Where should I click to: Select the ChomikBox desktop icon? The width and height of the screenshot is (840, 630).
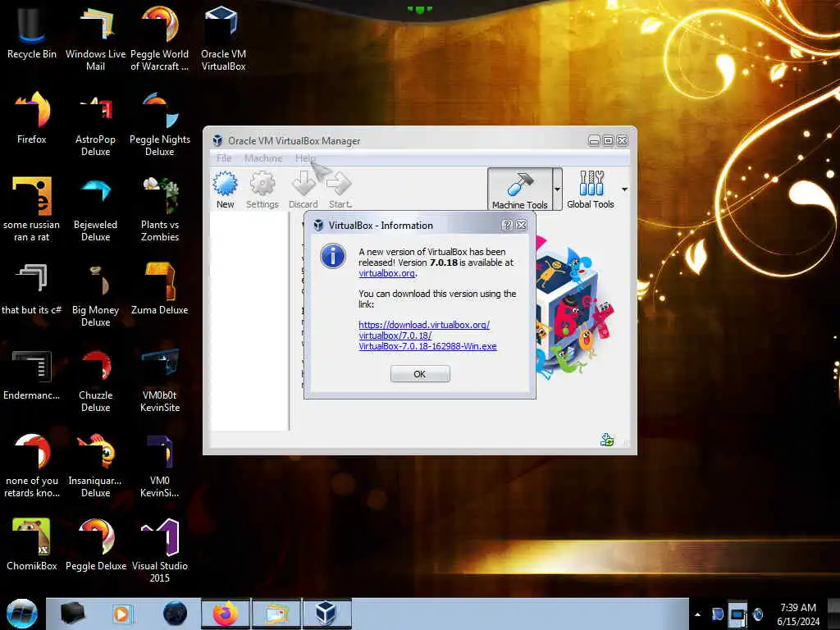32,545
